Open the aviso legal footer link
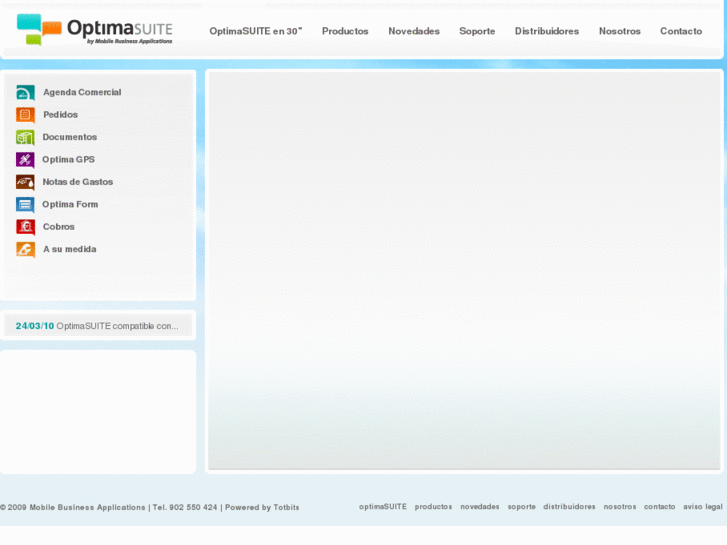Viewport: 727px width, 545px height. pyautogui.click(x=702, y=507)
